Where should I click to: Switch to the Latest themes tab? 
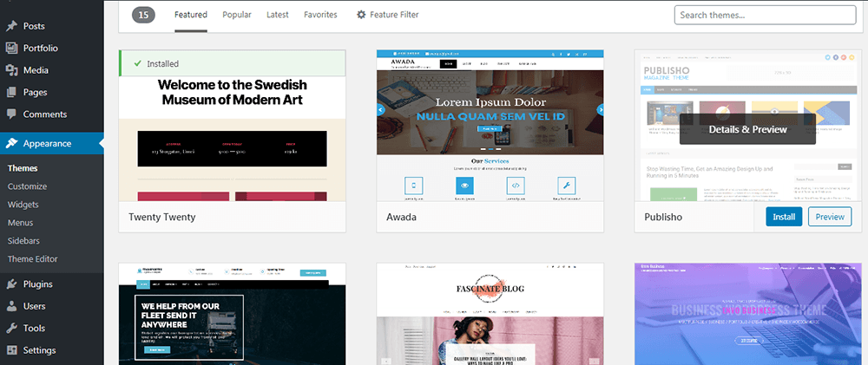click(x=278, y=15)
